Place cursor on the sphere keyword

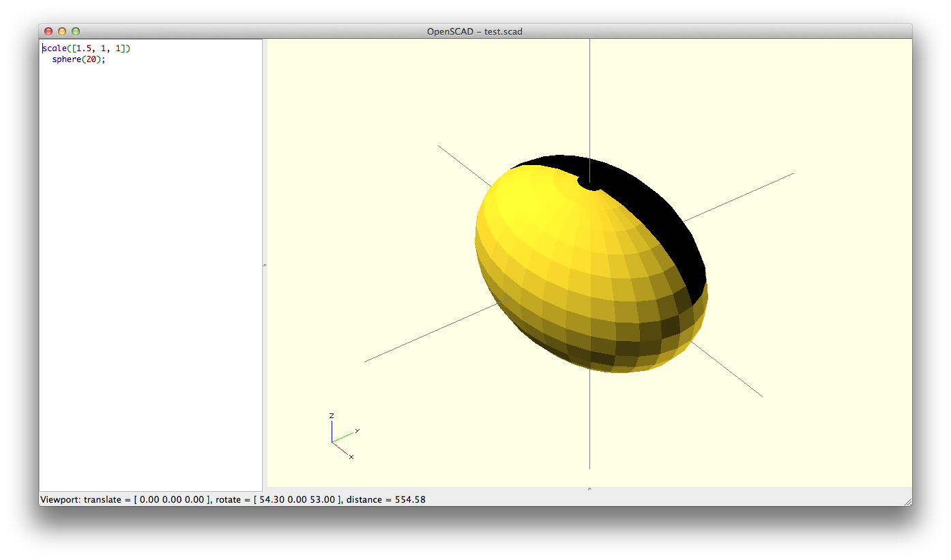point(66,59)
